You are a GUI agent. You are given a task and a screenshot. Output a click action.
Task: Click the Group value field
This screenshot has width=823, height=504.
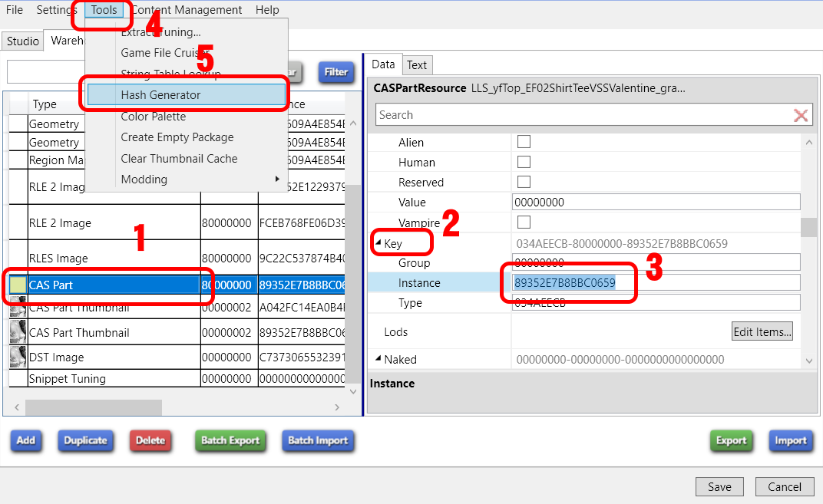coord(656,262)
